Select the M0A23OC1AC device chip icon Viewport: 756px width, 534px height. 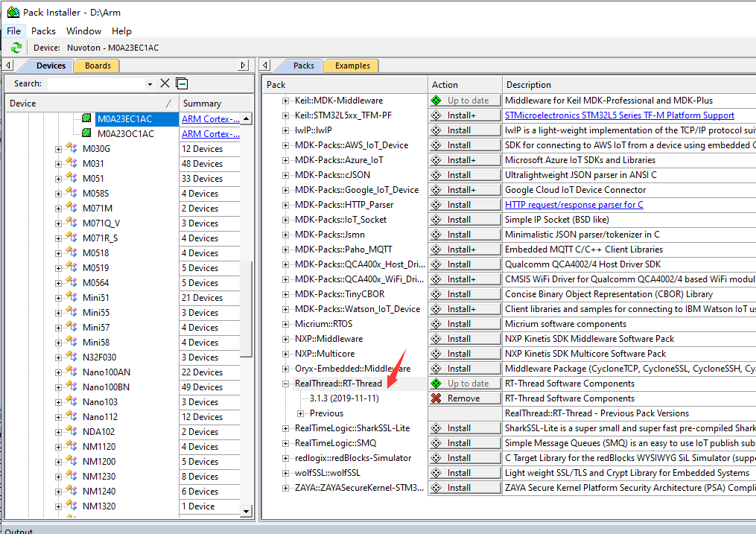[87, 133]
